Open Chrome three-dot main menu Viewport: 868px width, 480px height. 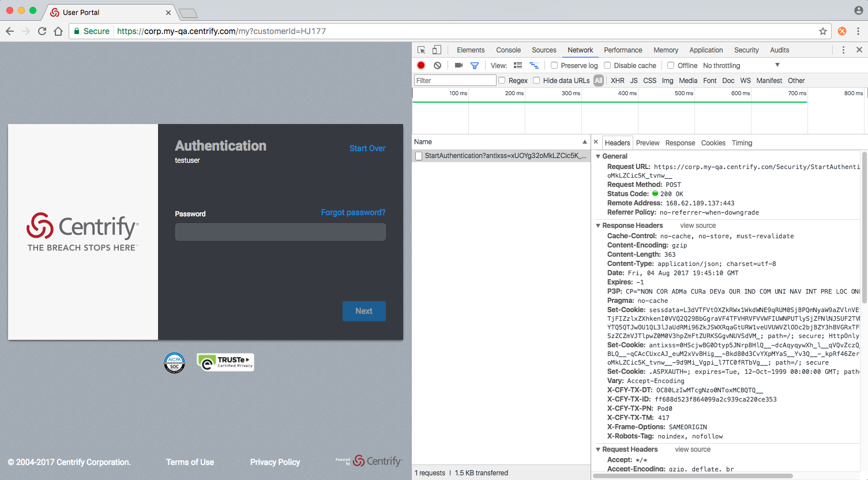point(858,31)
